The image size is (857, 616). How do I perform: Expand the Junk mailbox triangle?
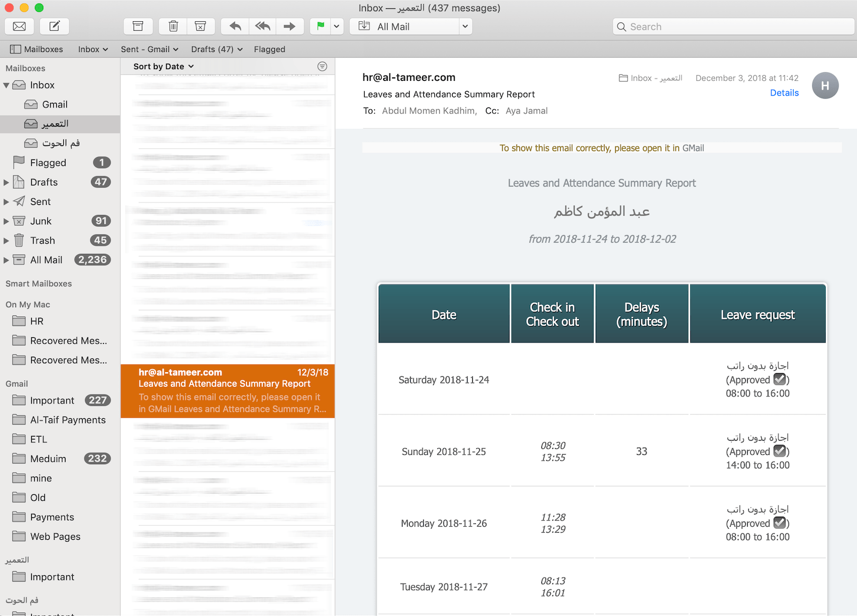(x=7, y=221)
